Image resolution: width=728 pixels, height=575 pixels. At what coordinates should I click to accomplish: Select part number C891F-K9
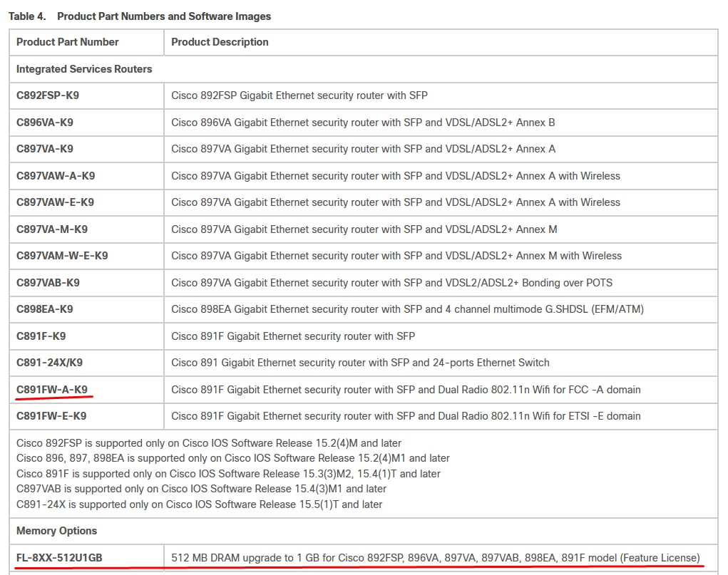coord(41,336)
